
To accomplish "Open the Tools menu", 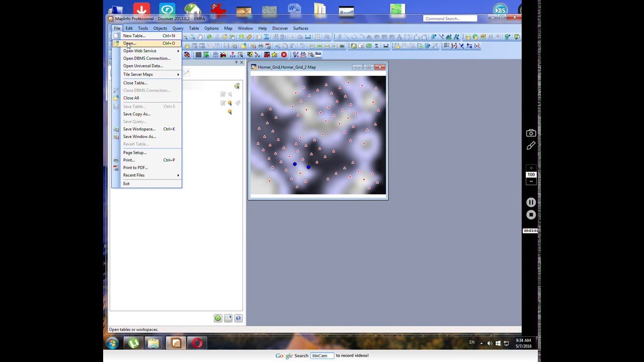I will pyautogui.click(x=143, y=28).
